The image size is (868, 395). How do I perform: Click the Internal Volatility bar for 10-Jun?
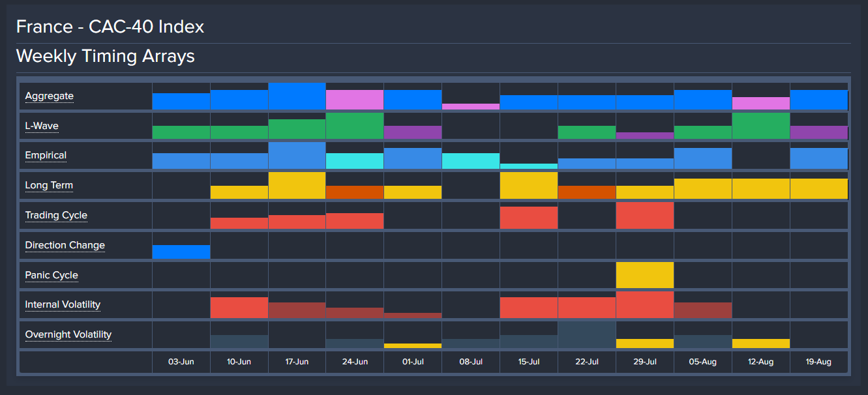coord(239,308)
